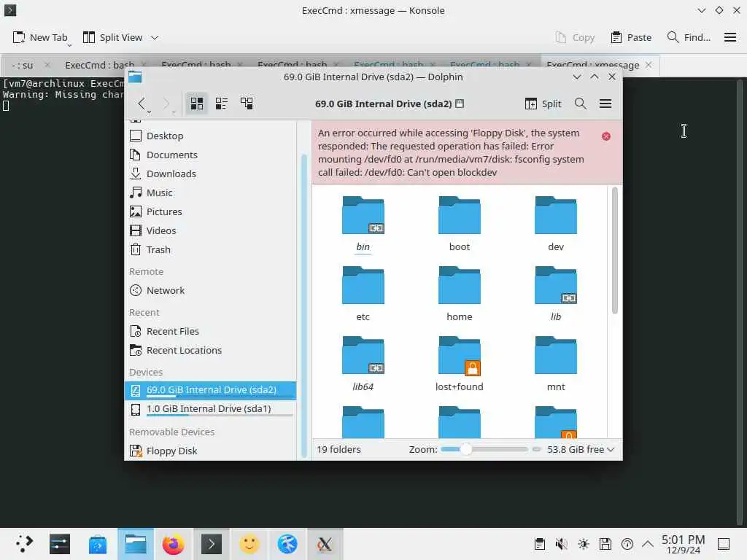Click Dolphin file manager taskbar icon
Image resolution: width=747 pixels, height=560 pixels.
pos(136,544)
